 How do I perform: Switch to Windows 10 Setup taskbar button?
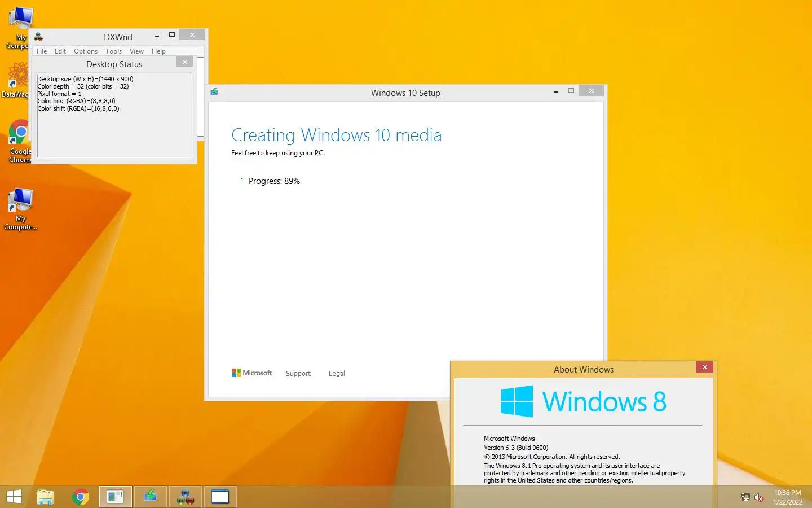tap(151, 497)
